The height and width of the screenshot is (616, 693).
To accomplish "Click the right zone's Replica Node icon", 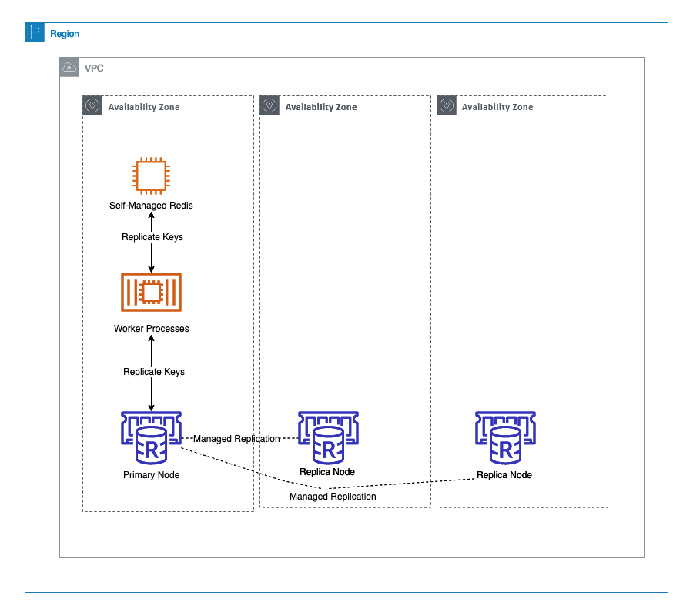I will (505, 438).
